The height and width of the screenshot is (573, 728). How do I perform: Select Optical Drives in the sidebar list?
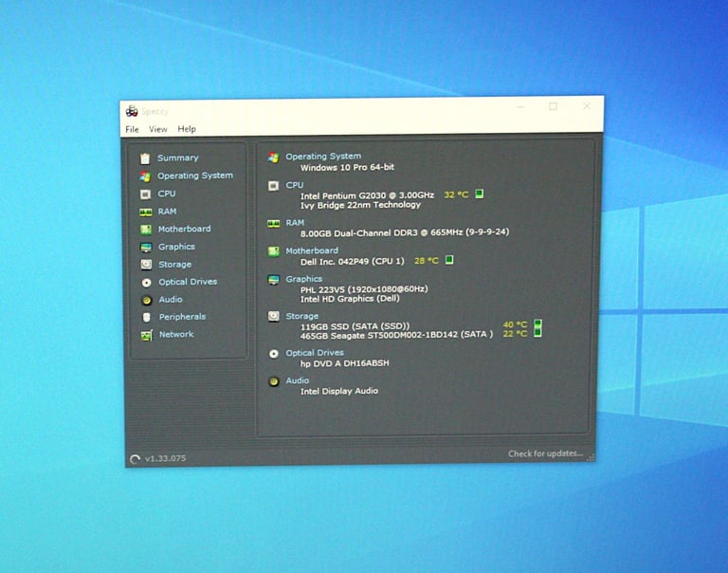pyautogui.click(x=188, y=282)
